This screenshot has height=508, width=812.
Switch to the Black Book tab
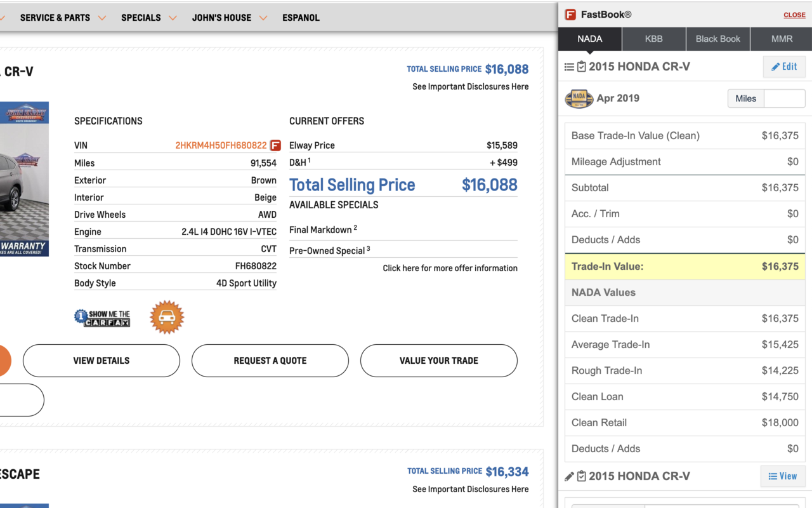point(718,39)
